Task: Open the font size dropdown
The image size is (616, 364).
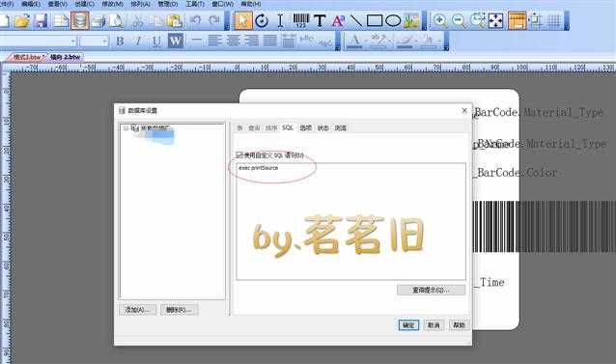Action: point(104,41)
